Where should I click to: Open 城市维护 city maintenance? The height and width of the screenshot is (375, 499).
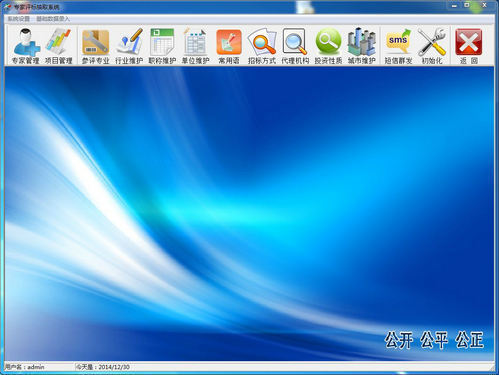coord(362,46)
